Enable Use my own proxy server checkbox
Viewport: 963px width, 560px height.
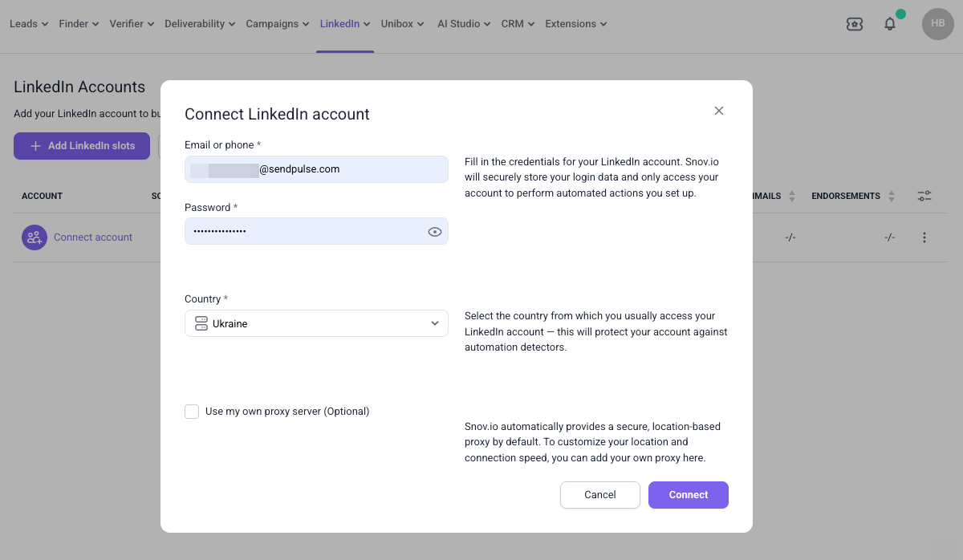192,412
